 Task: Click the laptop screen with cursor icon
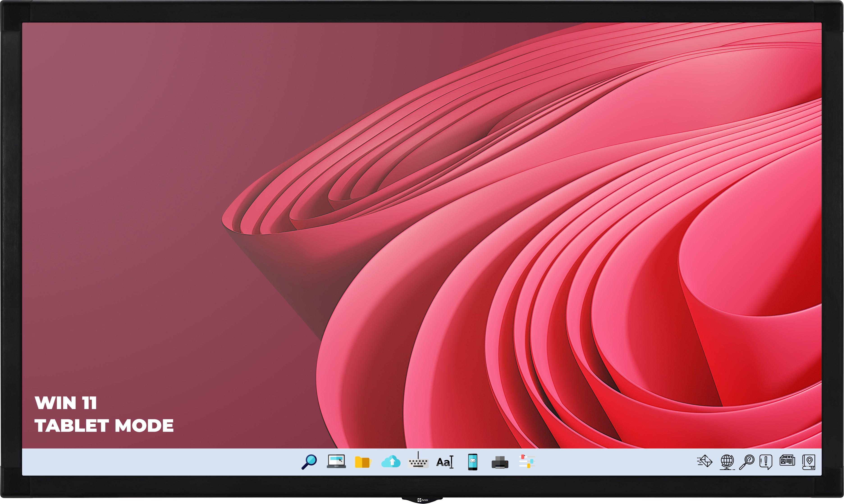click(x=336, y=462)
